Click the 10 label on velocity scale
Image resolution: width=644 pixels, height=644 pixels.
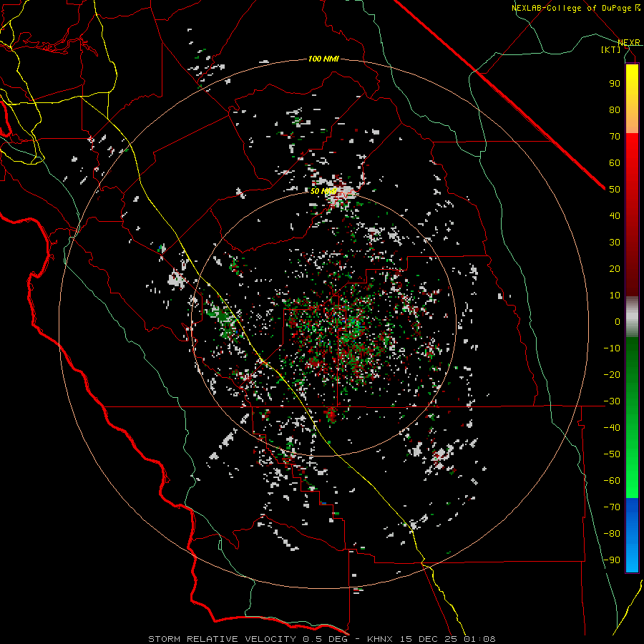[x=615, y=296]
